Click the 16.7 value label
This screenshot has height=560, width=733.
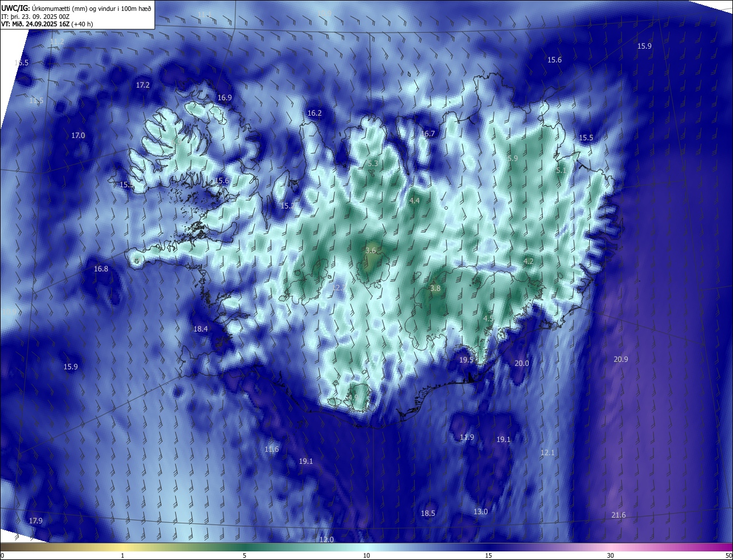[428, 133]
